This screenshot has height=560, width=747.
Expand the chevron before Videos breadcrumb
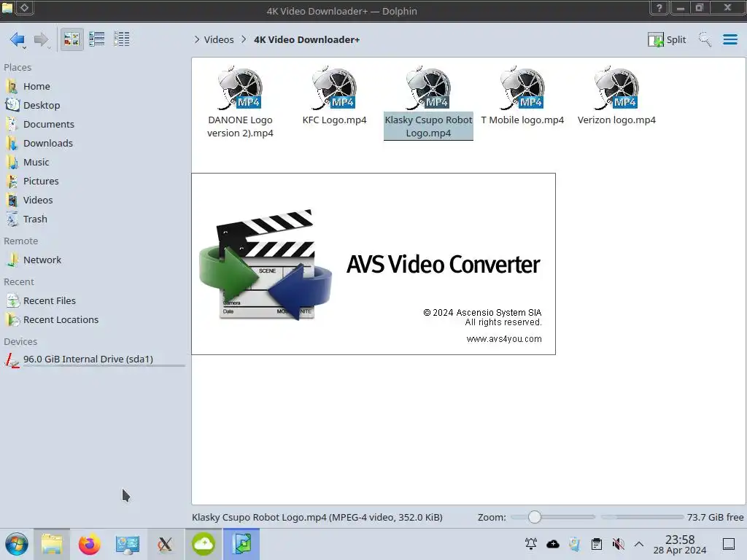pos(197,39)
